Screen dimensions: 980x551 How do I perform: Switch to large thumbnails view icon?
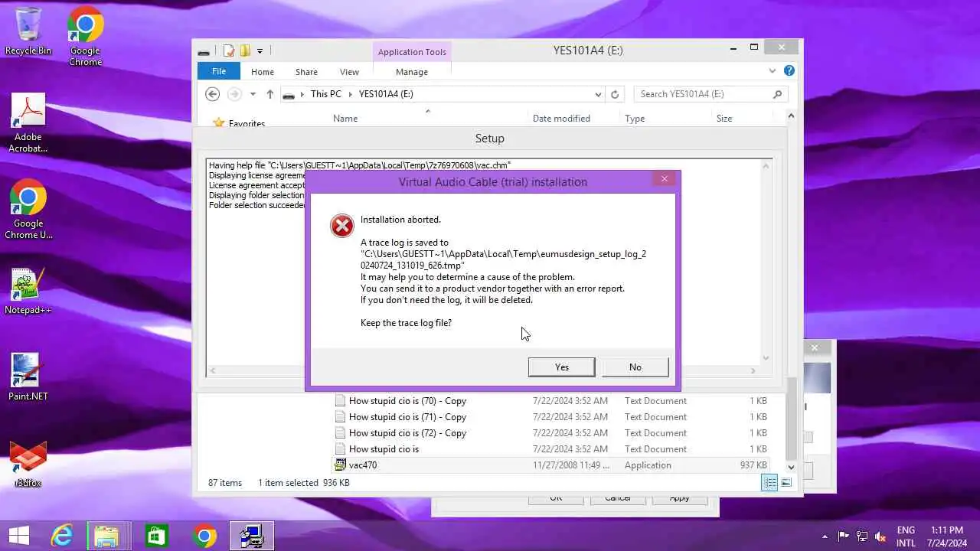786,483
